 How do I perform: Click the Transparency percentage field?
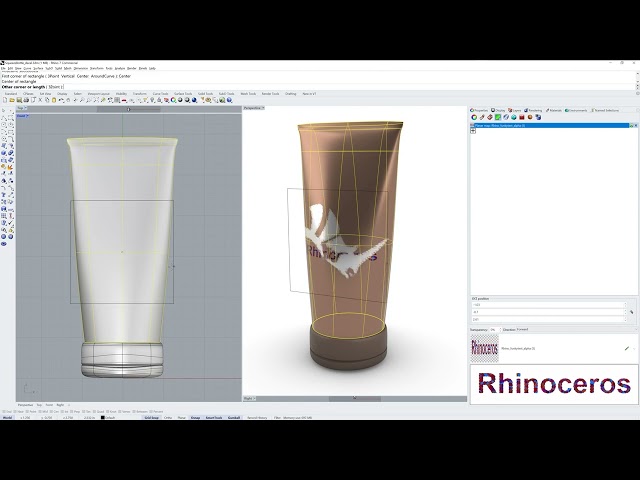(496, 329)
